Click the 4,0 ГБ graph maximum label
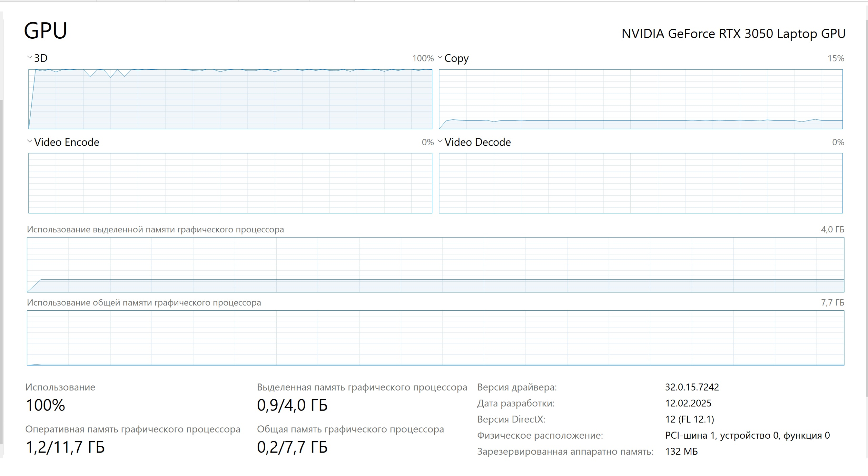This screenshot has height=476, width=868. (832, 230)
